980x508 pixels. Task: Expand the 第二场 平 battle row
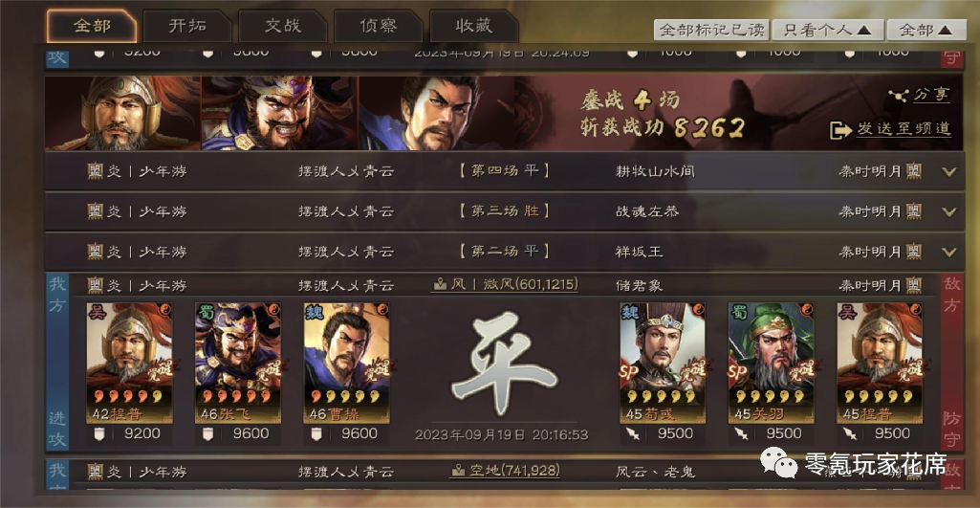click(948, 253)
